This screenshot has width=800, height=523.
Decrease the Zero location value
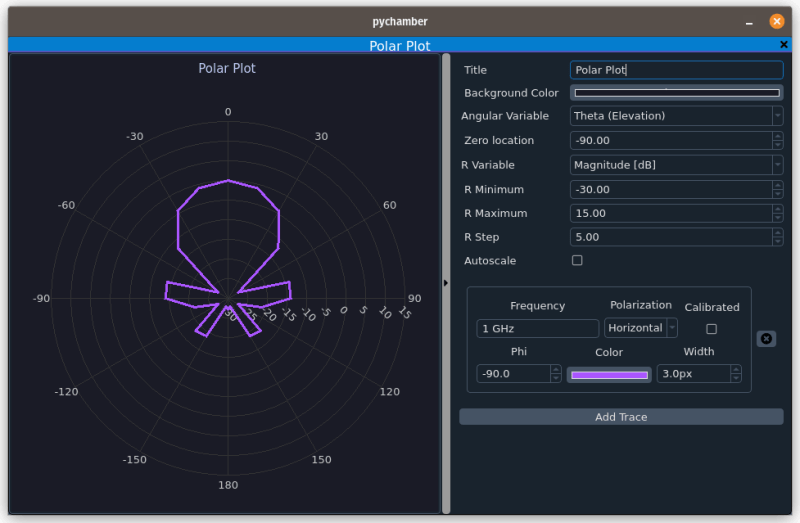point(778,145)
